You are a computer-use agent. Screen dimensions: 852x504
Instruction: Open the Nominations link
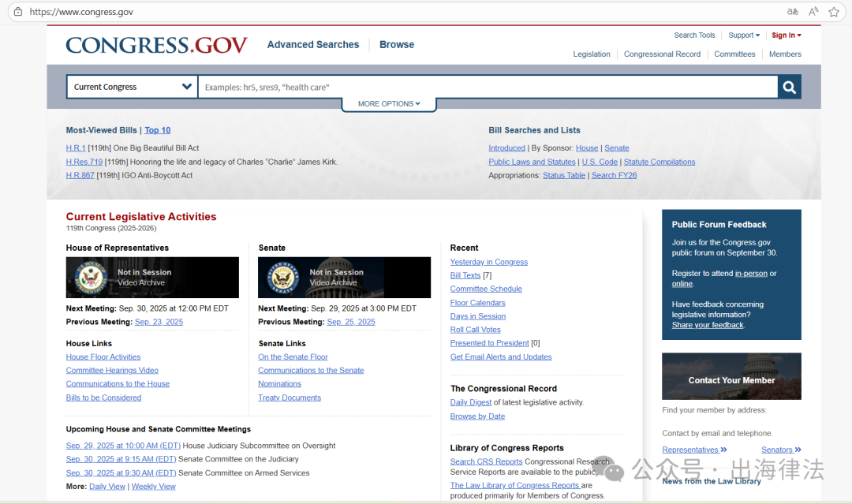[x=279, y=384]
